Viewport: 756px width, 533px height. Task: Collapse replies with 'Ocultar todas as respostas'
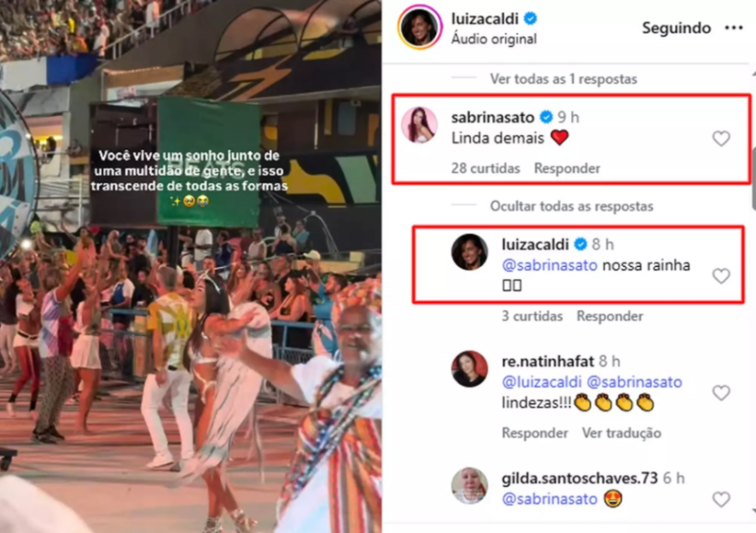pos(572,206)
